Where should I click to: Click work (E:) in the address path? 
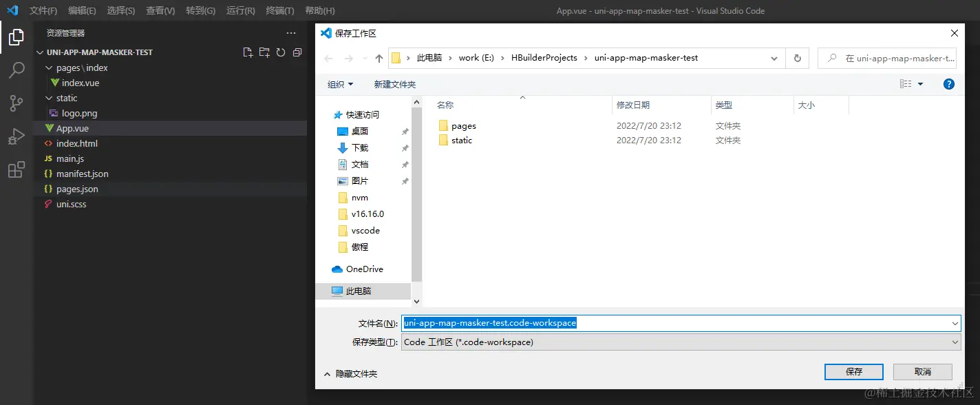[475, 58]
